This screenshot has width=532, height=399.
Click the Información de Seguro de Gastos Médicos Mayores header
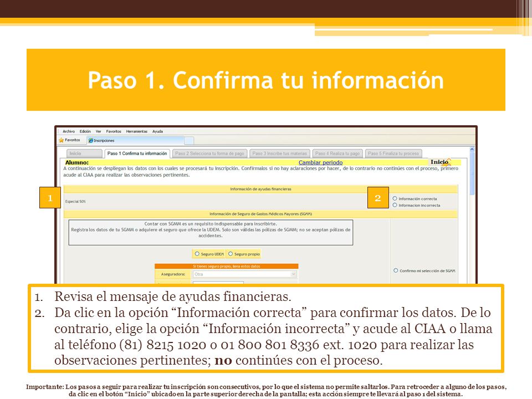click(260, 214)
